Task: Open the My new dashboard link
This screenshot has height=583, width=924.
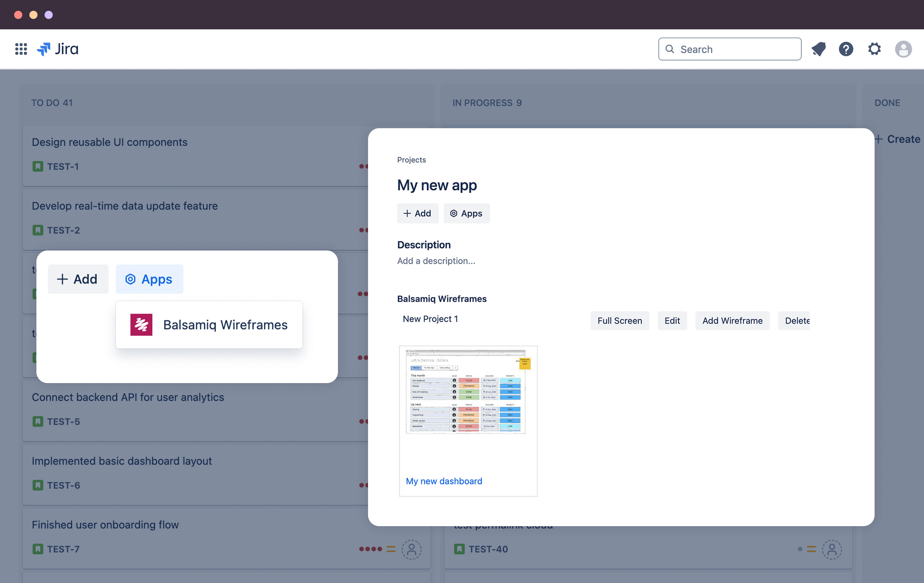Action: click(x=443, y=481)
